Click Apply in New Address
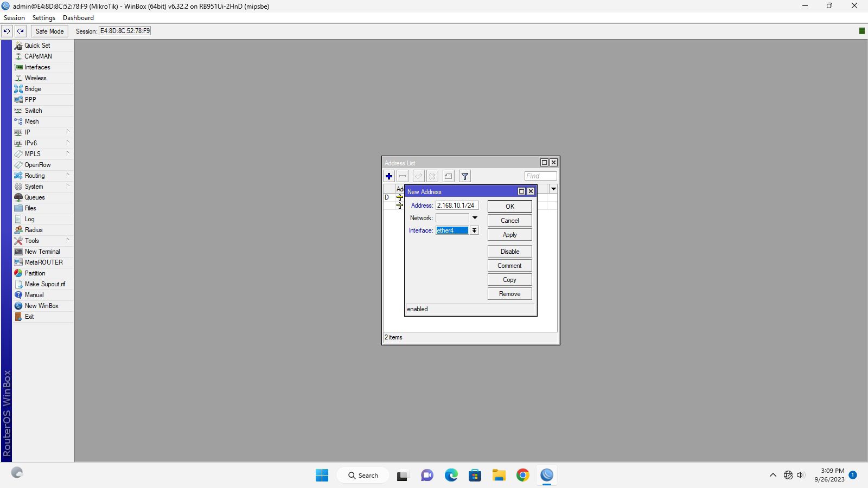868x488 pixels. (x=509, y=235)
